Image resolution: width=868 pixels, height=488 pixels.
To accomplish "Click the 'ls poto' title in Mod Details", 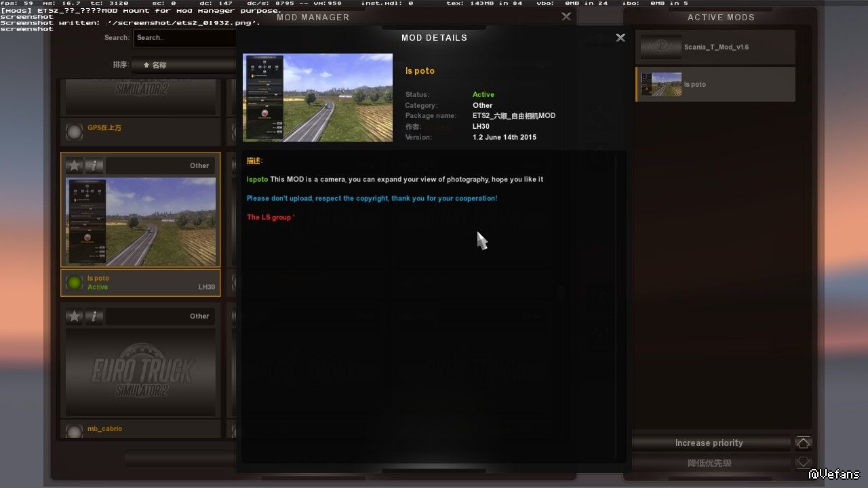I will tap(420, 71).
